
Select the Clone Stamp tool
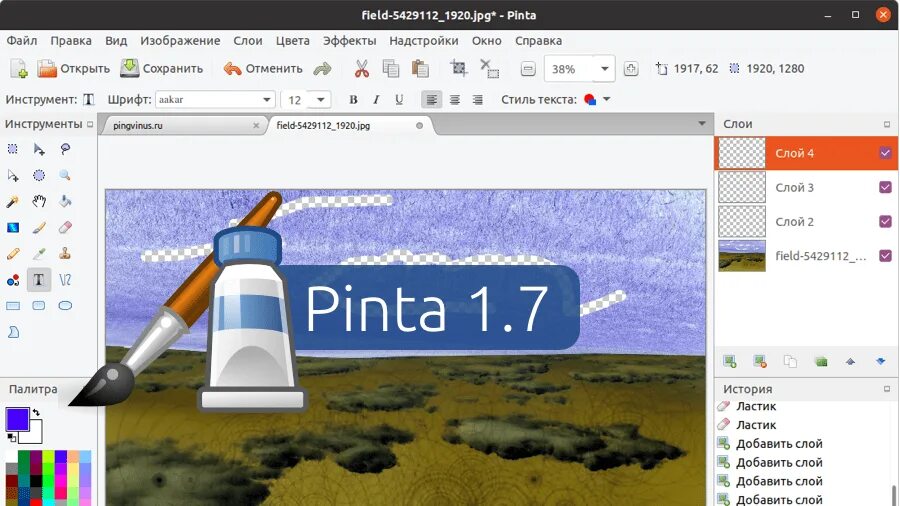pyautogui.click(x=65, y=254)
